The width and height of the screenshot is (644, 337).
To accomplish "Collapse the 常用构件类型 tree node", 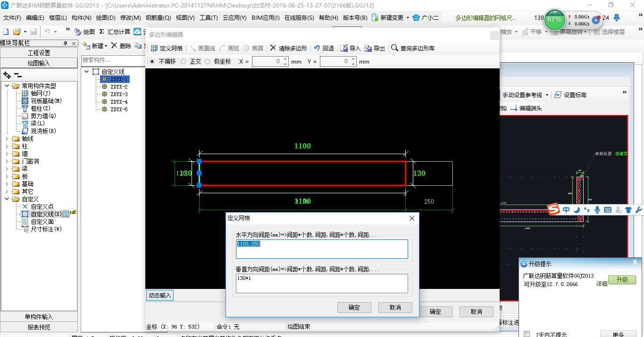I will (x=7, y=86).
